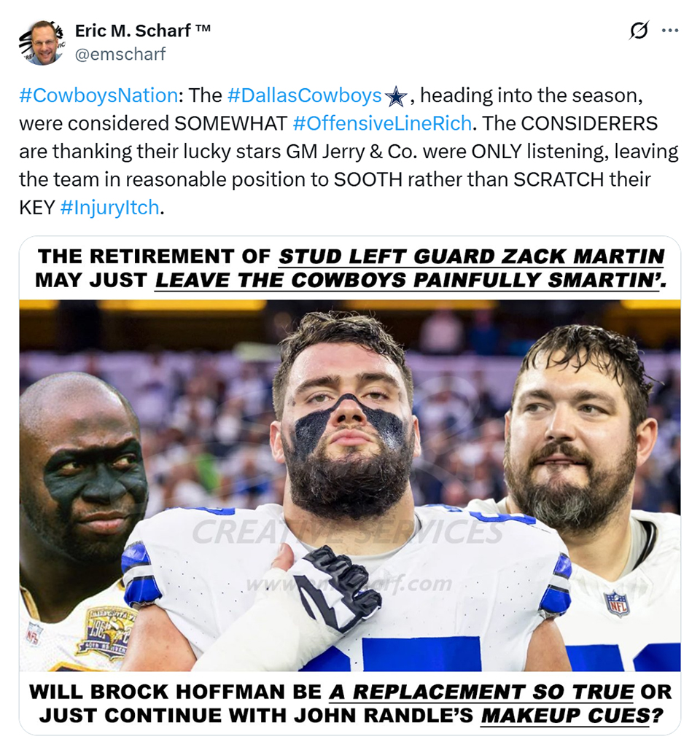Open the #InjuryItch hashtag
Viewport: 700px width, 739px height.
pos(110,208)
